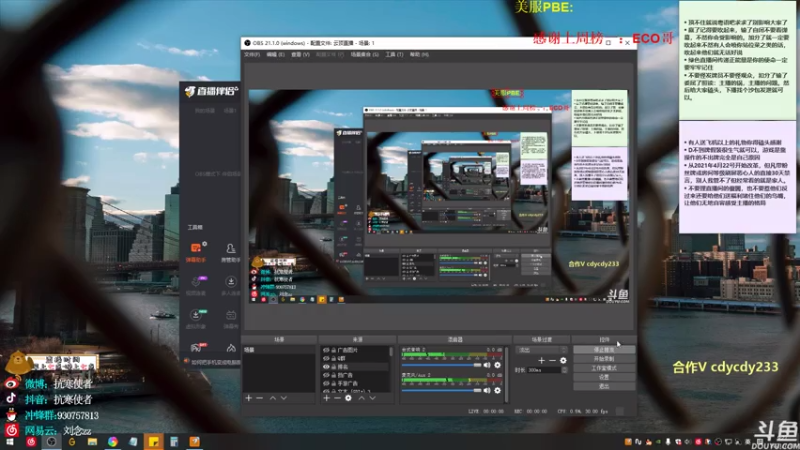800x450 pixels.
Task: Toggle visibility of the Q群 source
Action: 326,359
